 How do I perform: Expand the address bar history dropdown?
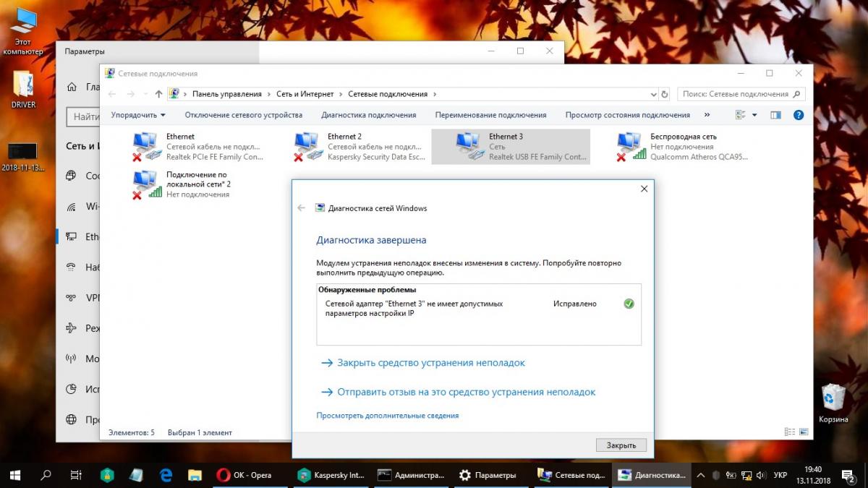click(x=653, y=94)
